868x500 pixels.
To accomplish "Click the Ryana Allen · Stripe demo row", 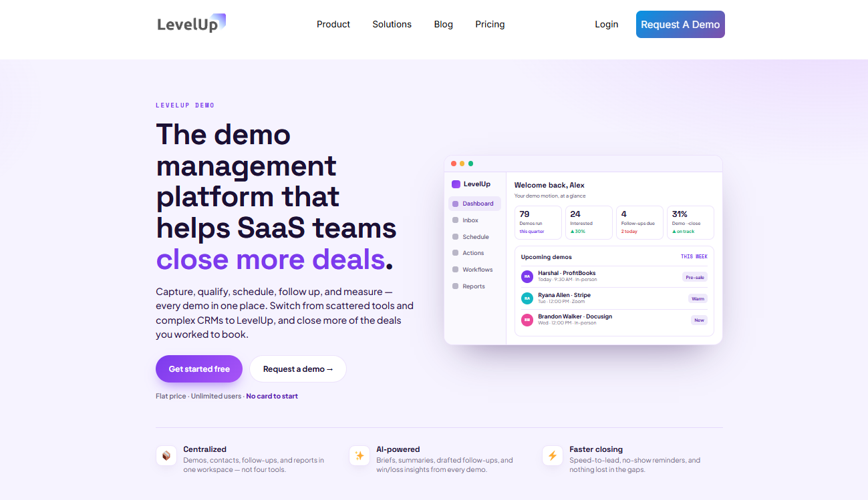I will [614, 298].
